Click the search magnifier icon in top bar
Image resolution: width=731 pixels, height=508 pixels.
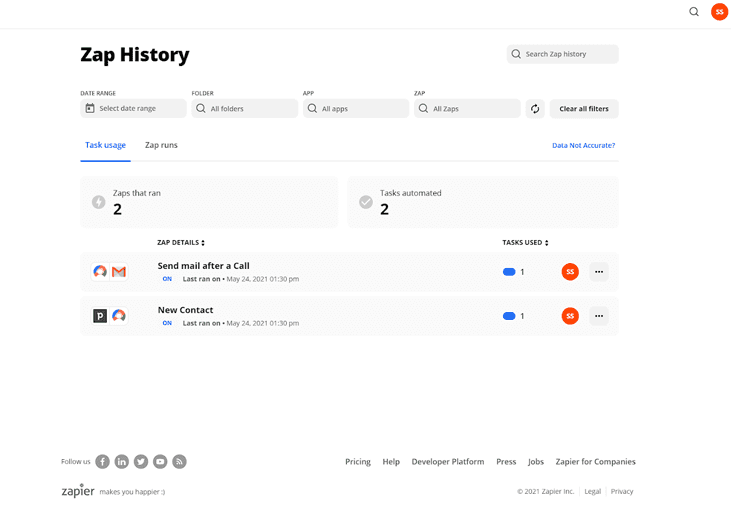694,12
